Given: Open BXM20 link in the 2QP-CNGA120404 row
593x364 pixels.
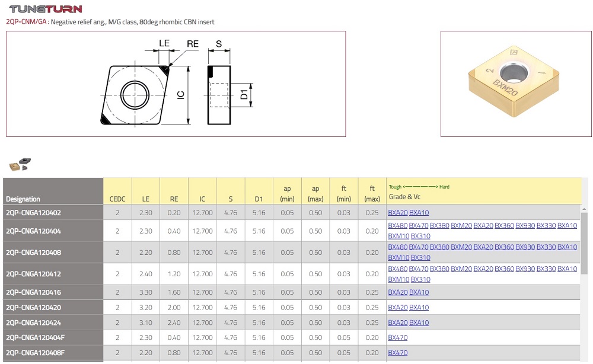Looking at the screenshot, I should coord(461,226).
